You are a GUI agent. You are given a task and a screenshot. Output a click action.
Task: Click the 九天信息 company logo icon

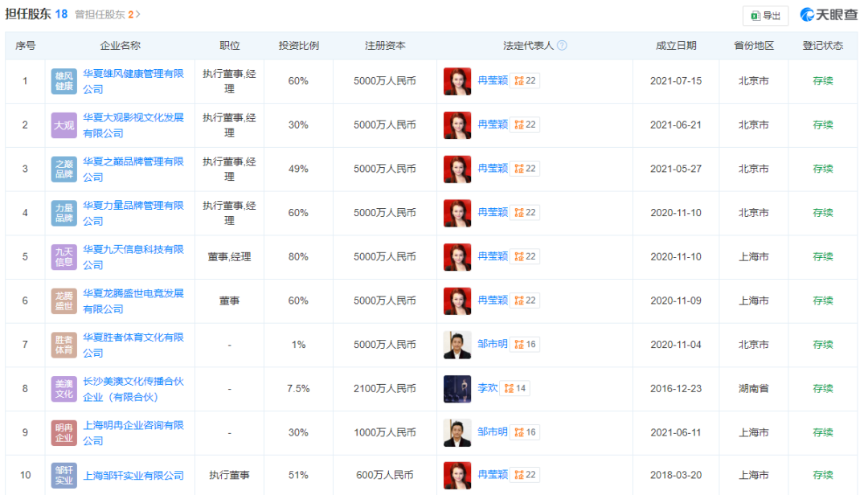(63, 257)
